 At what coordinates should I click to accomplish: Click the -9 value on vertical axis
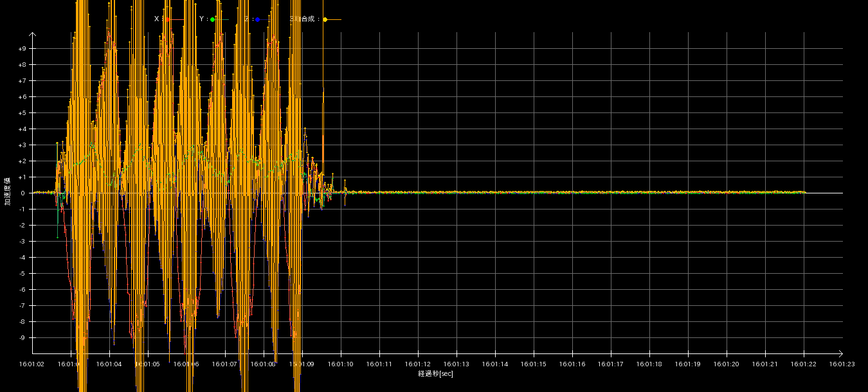click(22, 338)
